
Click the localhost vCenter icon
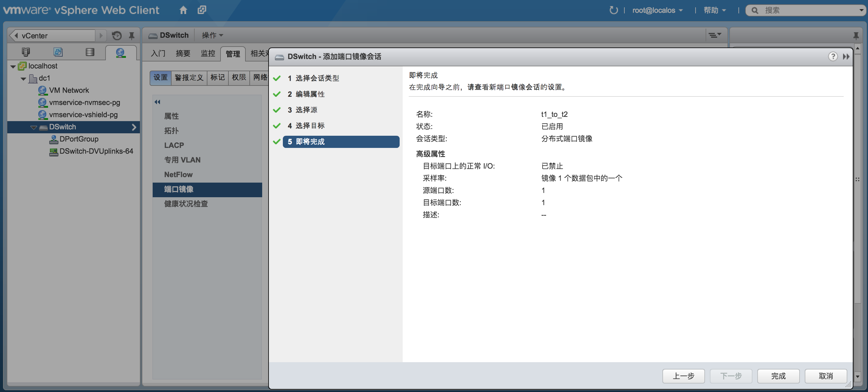click(x=22, y=66)
